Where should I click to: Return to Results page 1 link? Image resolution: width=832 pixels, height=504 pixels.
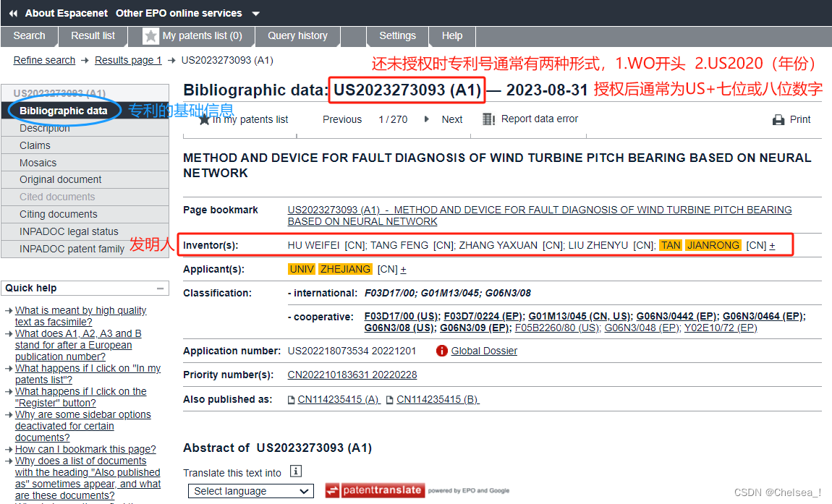tap(128, 61)
